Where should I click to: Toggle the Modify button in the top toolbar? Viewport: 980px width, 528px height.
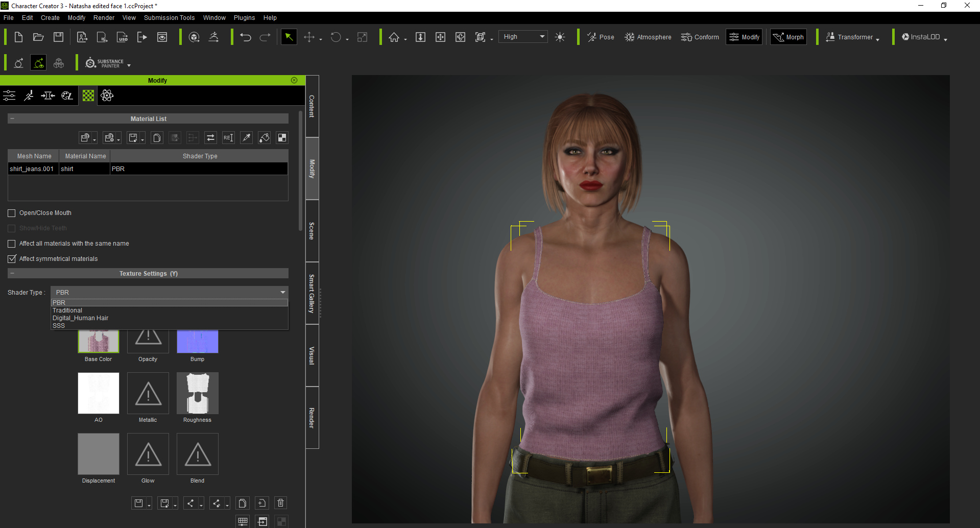coord(745,37)
